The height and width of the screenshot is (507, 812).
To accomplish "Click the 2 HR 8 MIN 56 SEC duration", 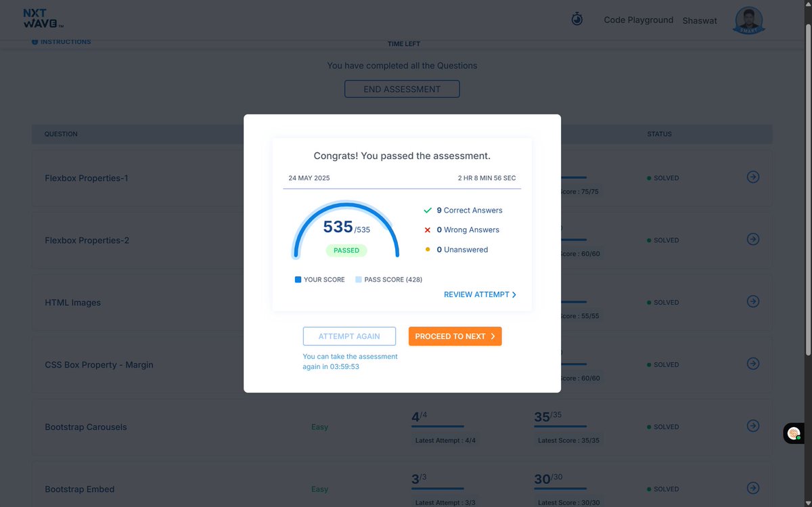I will coord(487,178).
